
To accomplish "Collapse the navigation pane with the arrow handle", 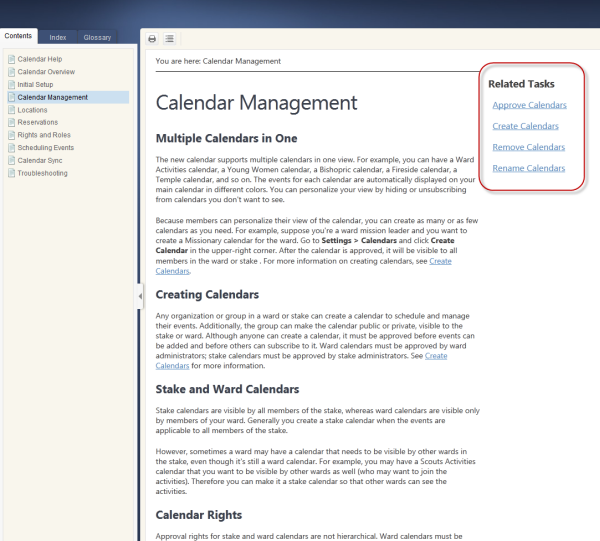I will point(140,296).
